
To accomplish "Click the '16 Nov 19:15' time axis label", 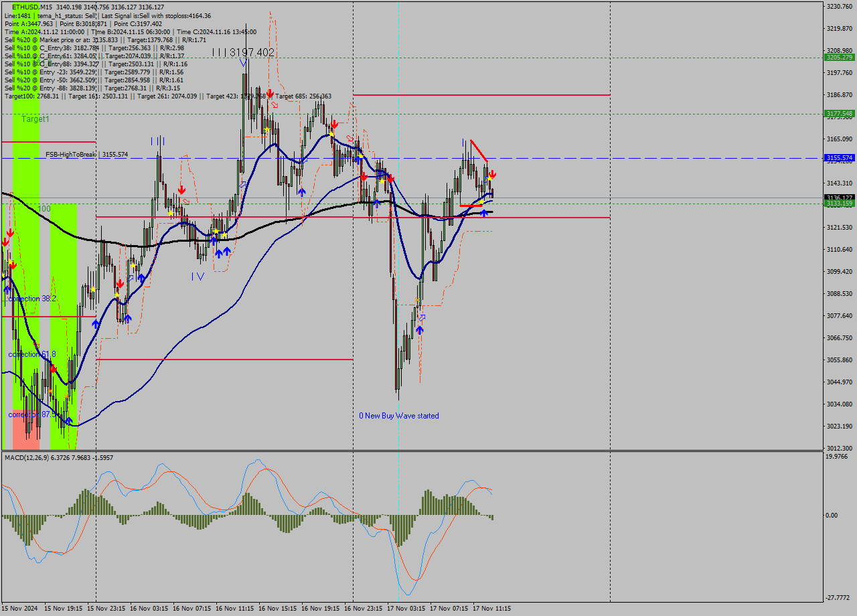I will (321, 609).
